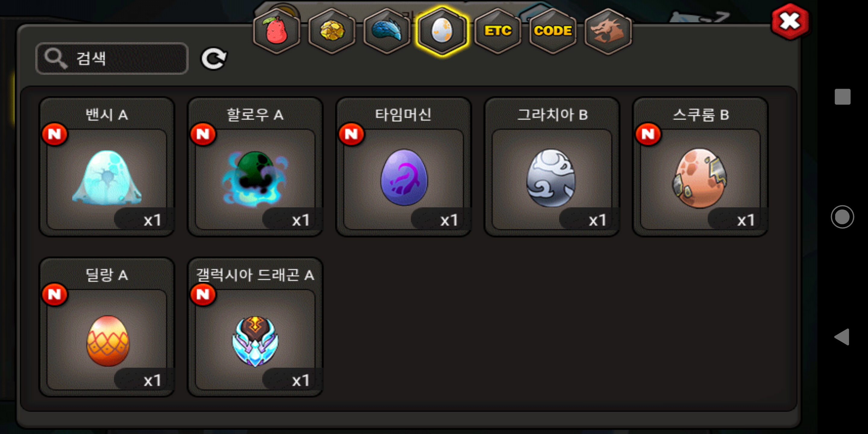Choose the orange 딜랑 A egg
The height and width of the screenshot is (434, 868).
coord(107,327)
